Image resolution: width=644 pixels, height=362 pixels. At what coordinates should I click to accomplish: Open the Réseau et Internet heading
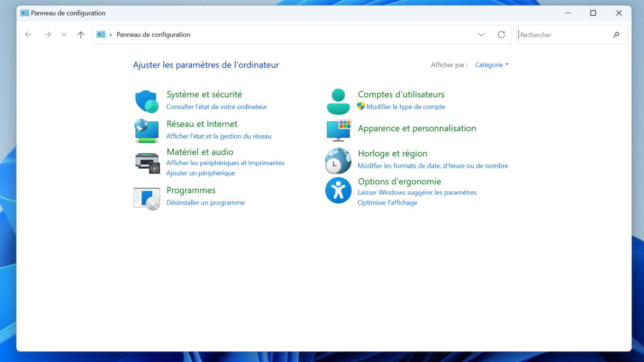click(x=202, y=124)
